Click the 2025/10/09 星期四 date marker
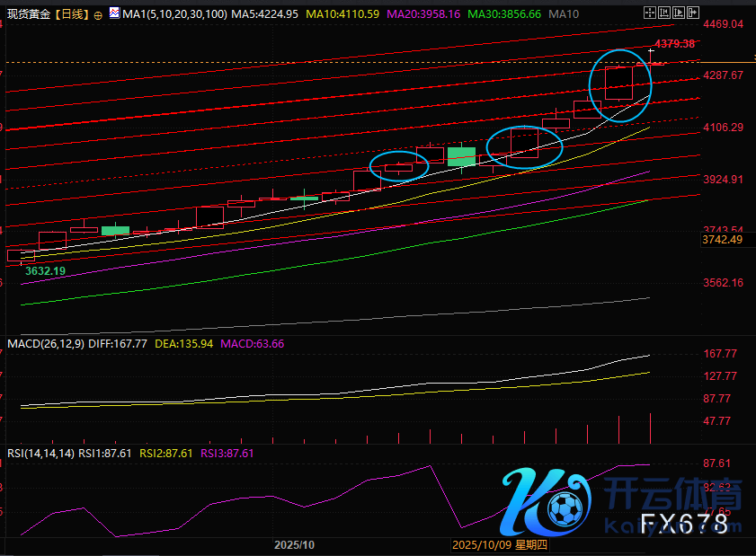Screen dimensions: 756x556 coord(499,545)
